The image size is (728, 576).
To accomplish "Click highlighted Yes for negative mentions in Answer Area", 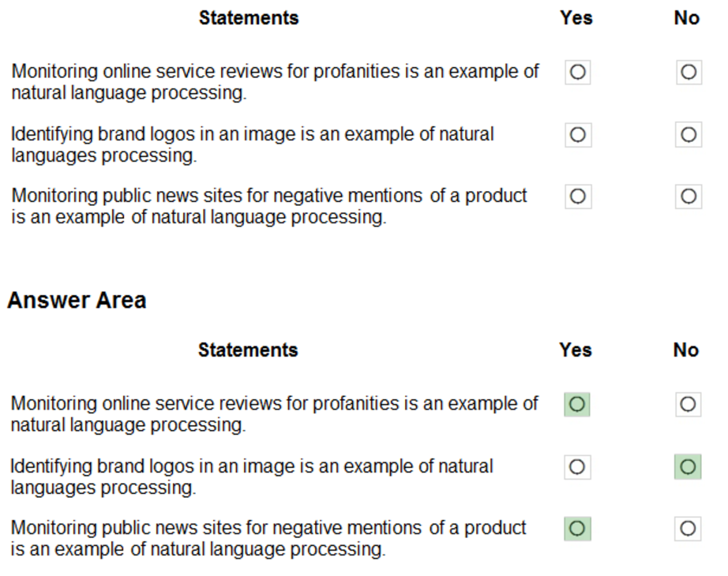I will tap(576, 529).
